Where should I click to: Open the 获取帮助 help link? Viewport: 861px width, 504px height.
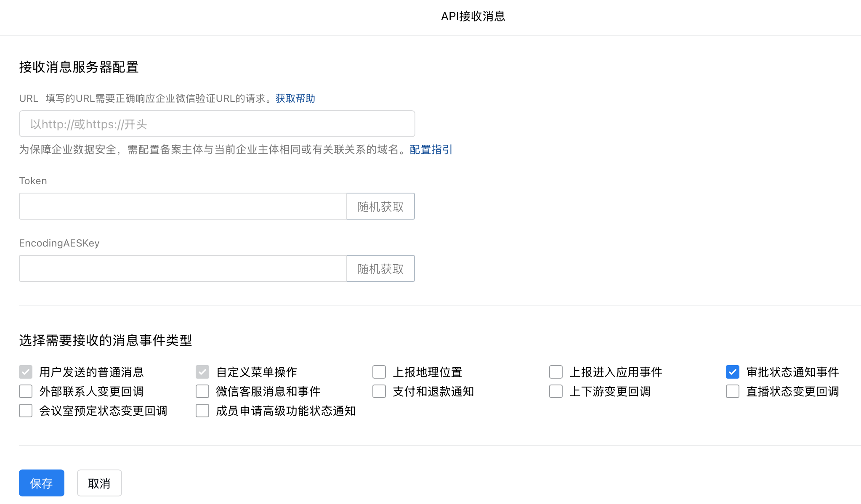pos(295,98)
